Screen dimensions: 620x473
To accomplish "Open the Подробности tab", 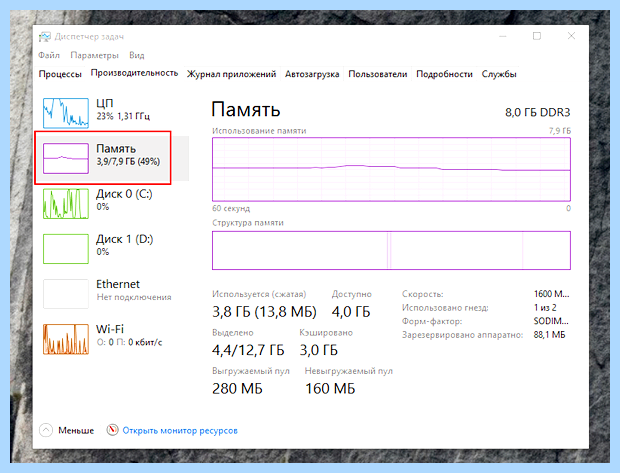I will pos(444,74).
